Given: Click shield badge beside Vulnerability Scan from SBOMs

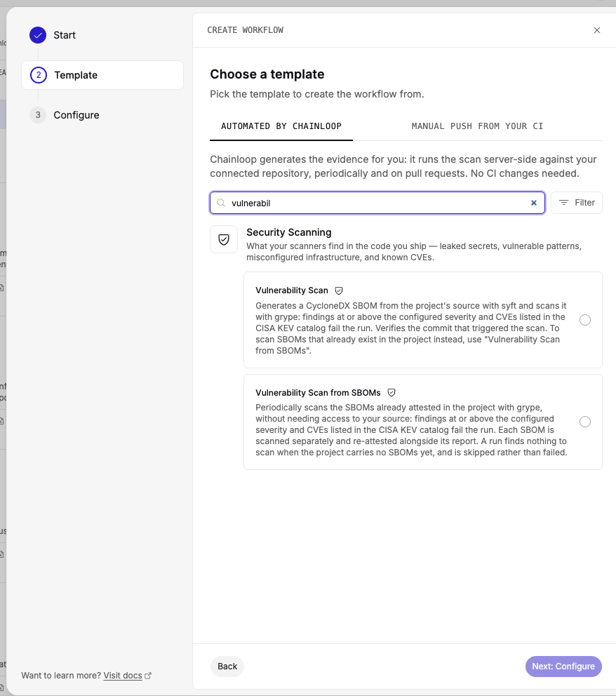Looking at the screenshot, I should pos(391,393).
